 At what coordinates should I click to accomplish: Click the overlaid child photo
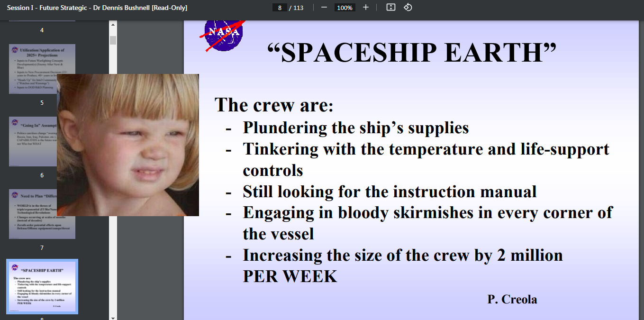[128, 145]
